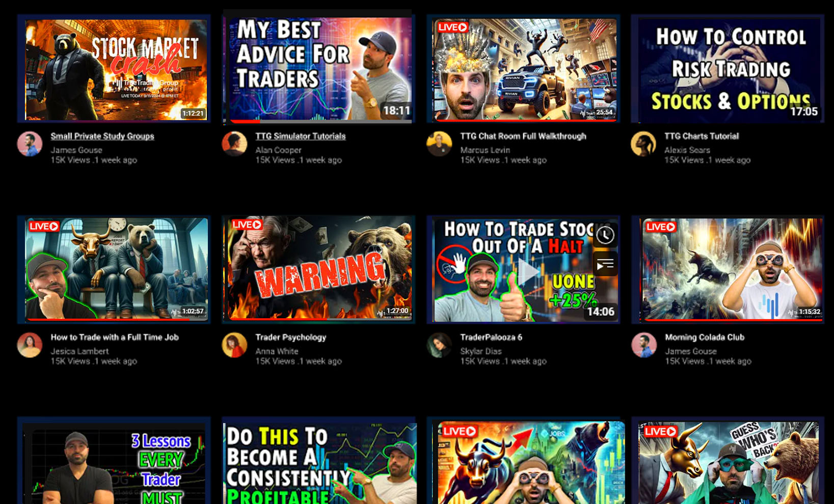Open the TTG Charts Tutorial video title
Image resolution: width=834 pixels, height=504 pixels.
(702, 136)
